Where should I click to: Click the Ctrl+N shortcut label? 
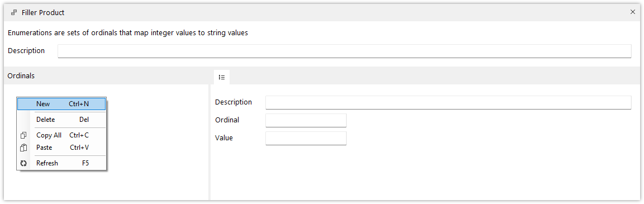point(79,104)
